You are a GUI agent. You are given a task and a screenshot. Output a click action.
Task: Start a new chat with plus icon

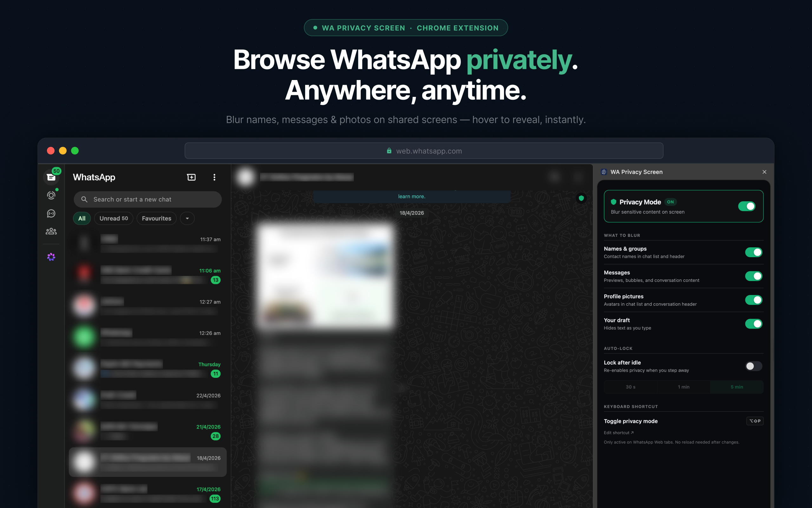coord(191,177)
